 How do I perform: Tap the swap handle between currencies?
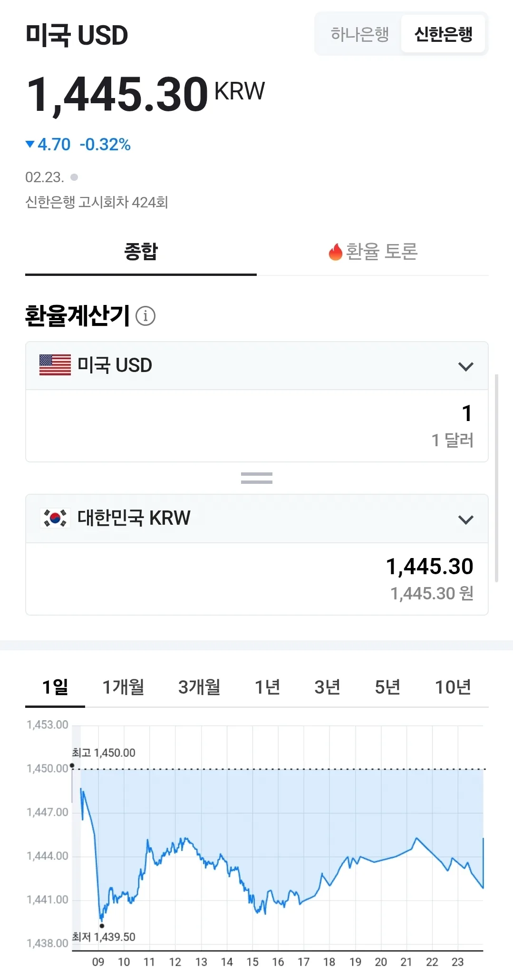257,478
